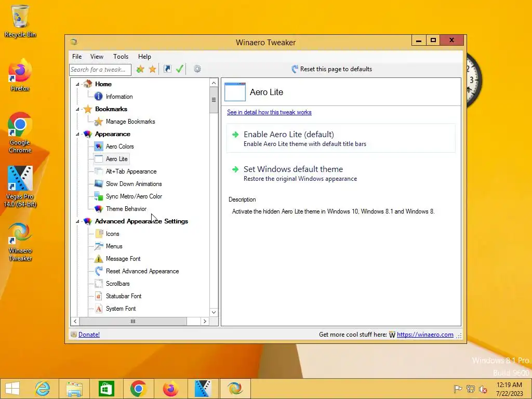The height and width of the screenshot is (399, 532).
Task: Click the blue Information icon
Action: tap(98, 96)
